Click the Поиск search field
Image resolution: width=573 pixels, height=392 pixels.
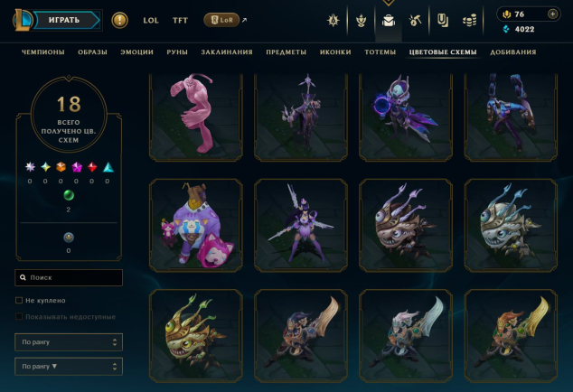69,277
